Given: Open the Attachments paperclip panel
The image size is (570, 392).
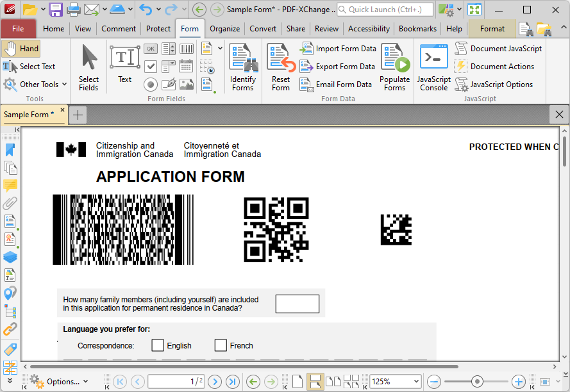Looking at the screenshot, I should tap(10, 203).
